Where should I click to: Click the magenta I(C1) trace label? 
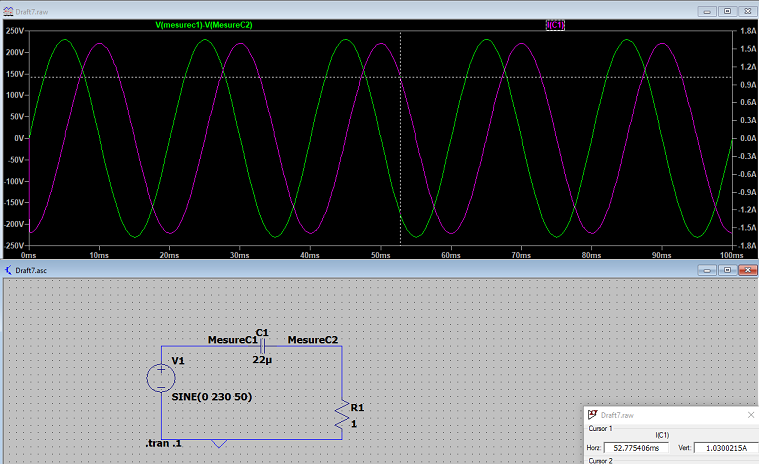coord(555,24)
